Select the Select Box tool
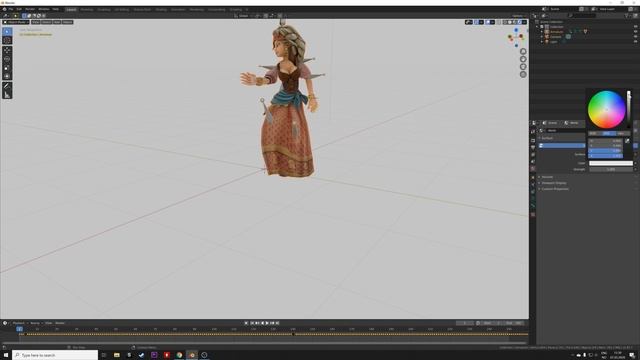This screenshot has height=360, width=640. tap(7, 31)
